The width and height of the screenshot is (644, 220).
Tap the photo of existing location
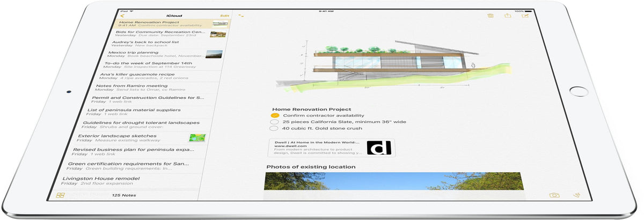392,181
